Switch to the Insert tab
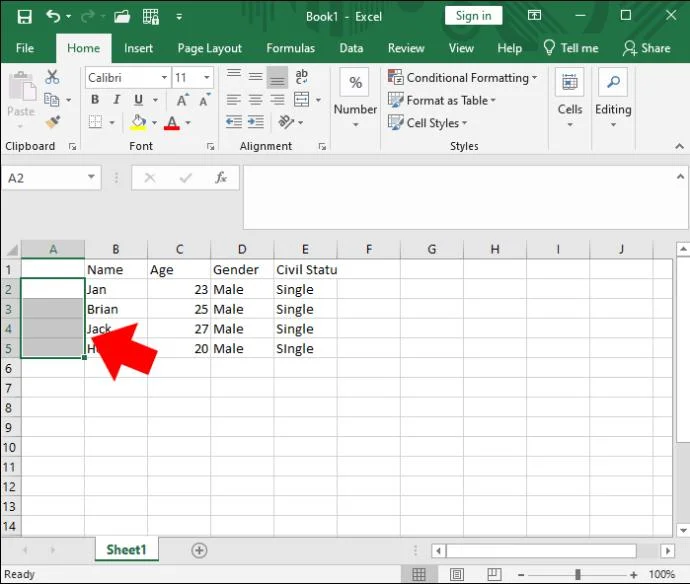Image resolution: width=690 pixels, height=584 pixels. coord(138,48)
